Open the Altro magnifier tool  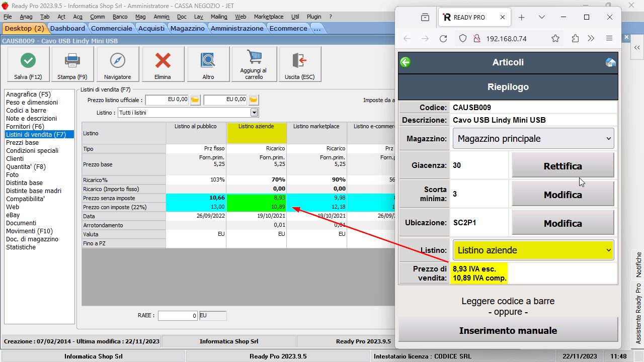[x=208, y=64]
